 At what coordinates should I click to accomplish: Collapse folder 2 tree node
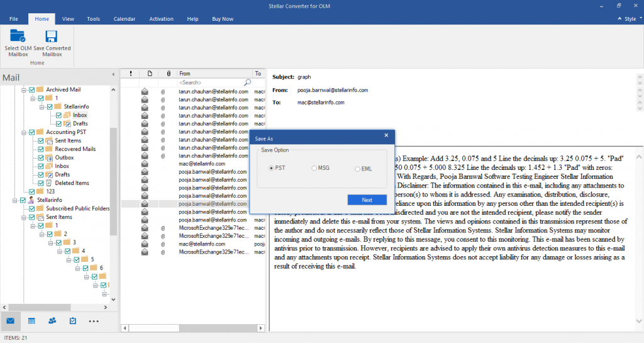[42, 234]
